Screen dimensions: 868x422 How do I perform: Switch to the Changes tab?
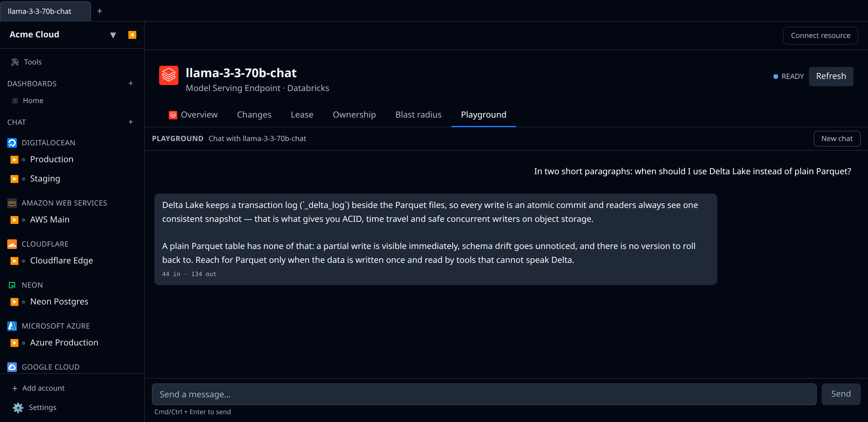tap(254, 115)
